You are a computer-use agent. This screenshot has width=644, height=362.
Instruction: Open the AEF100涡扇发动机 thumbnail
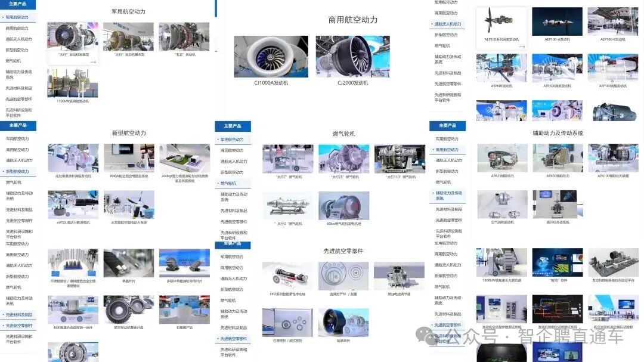pos(613,68)
